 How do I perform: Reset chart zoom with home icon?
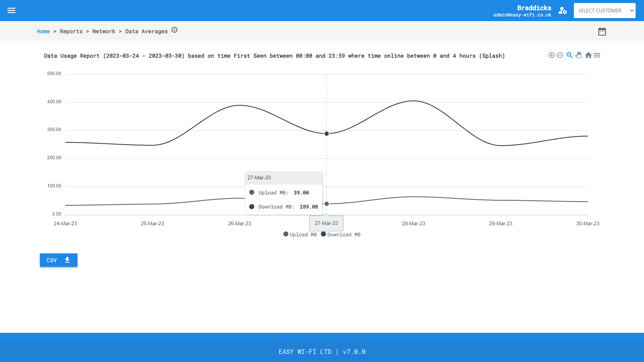pos(588,55)
